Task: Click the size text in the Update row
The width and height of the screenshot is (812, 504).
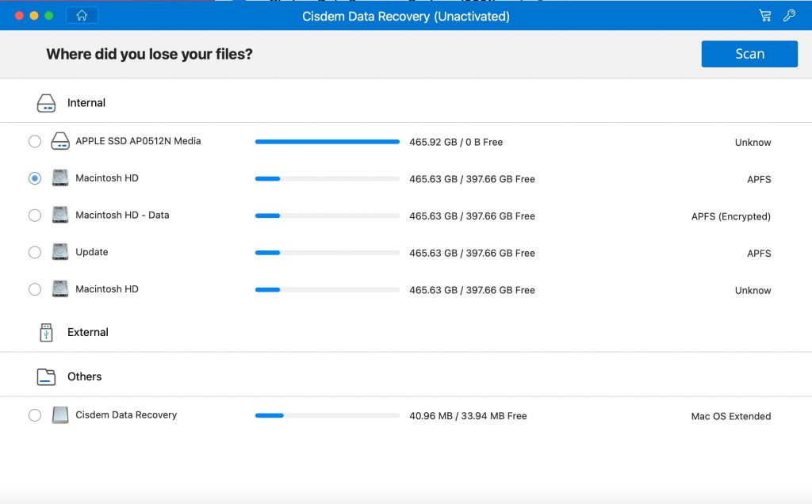Action: click(x=472, y=253)
